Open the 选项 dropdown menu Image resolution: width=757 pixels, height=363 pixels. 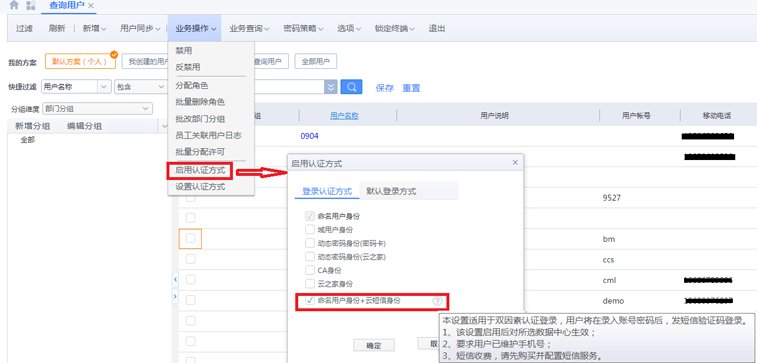tap(349, 28)
